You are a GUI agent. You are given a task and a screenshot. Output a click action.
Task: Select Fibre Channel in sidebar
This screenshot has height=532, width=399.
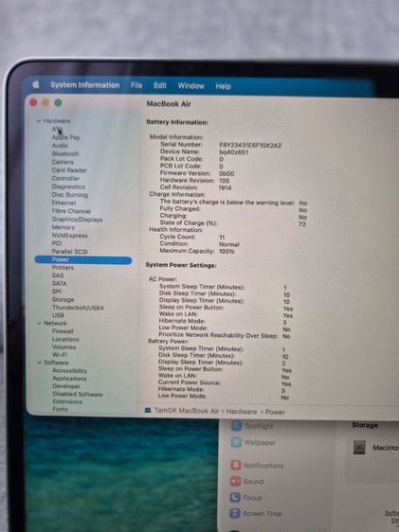71,211
